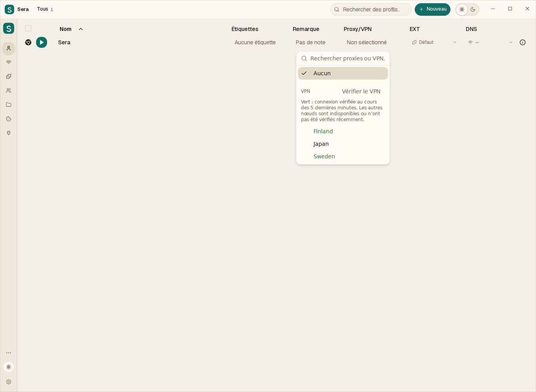Click Pas de note for Sera
536x392 pixels.
click(x=310, y=42)
